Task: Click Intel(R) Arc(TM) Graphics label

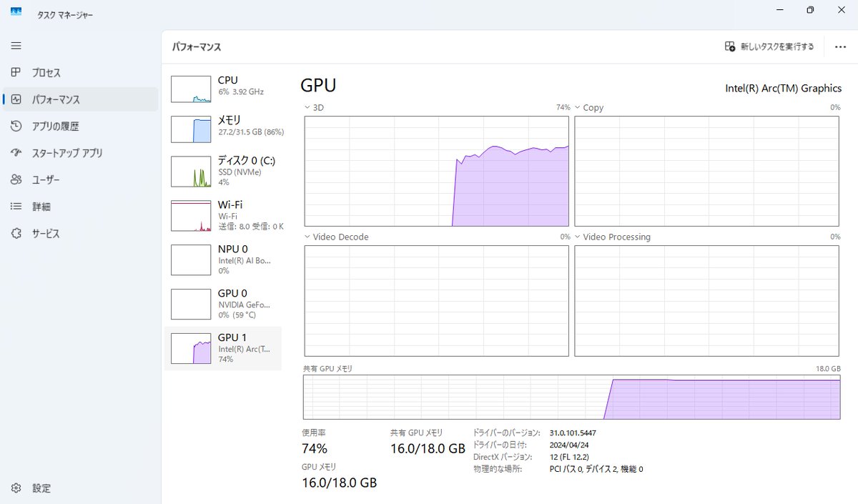Action: [x=784, y=88]
